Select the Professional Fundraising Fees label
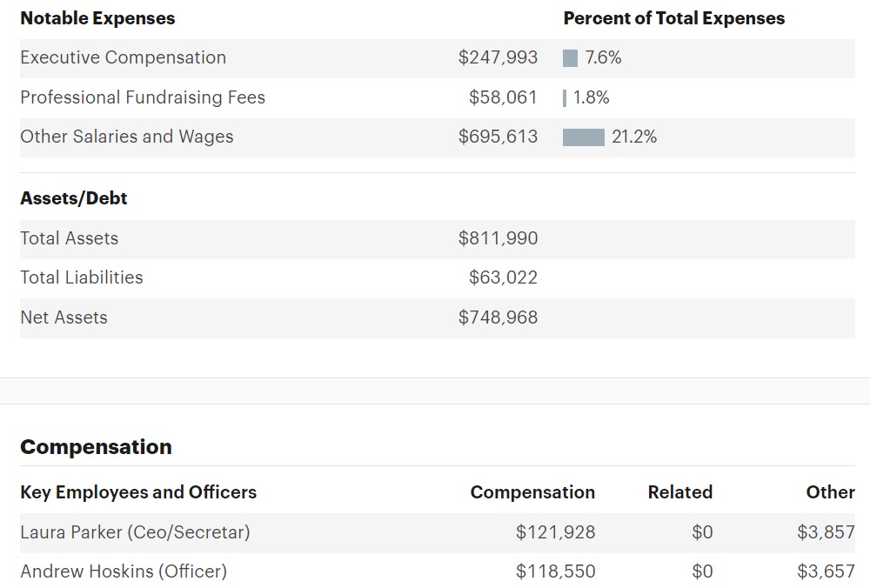Screen dimensions: 870x588 pos(143,97)
